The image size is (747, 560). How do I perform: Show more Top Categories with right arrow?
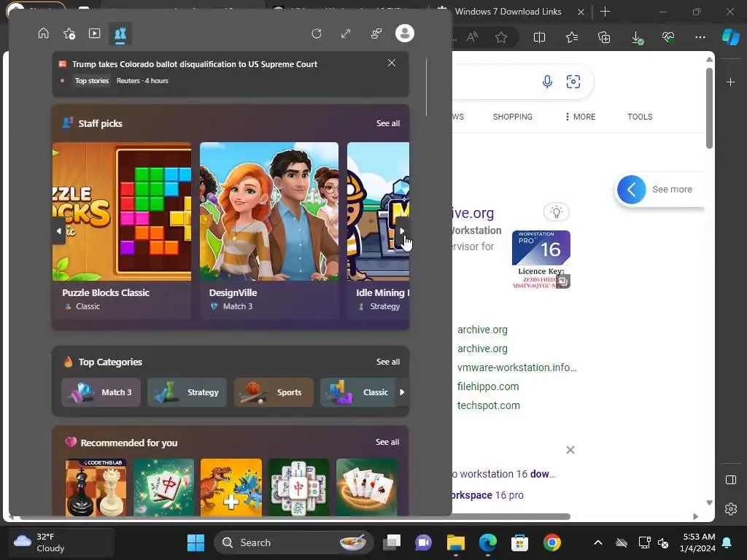(402, 392)
